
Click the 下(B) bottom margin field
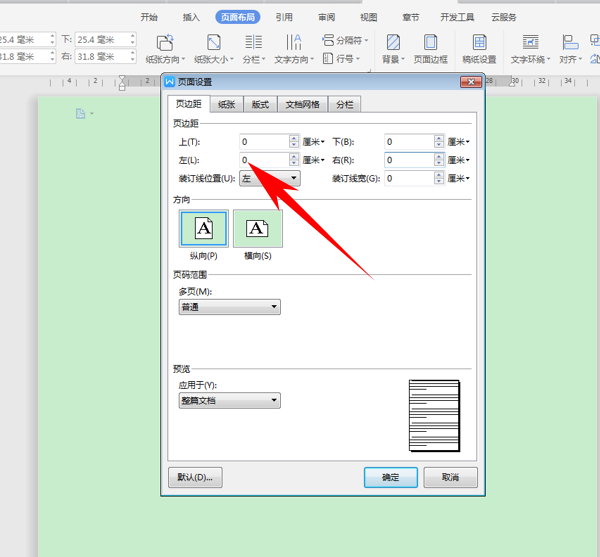(409, 142)
